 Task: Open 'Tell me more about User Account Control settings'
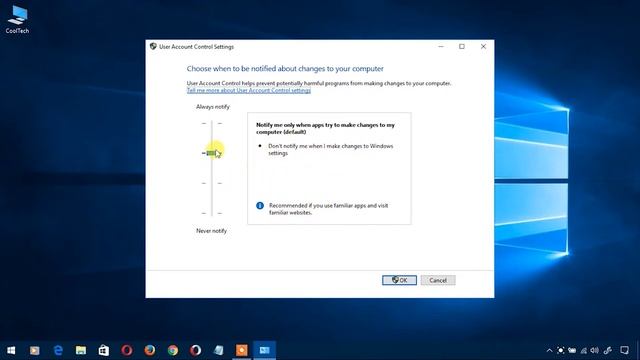249,90
